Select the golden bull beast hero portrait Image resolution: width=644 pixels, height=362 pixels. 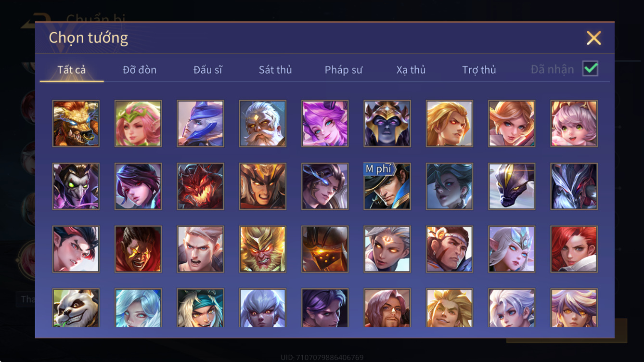coord(76,124)
